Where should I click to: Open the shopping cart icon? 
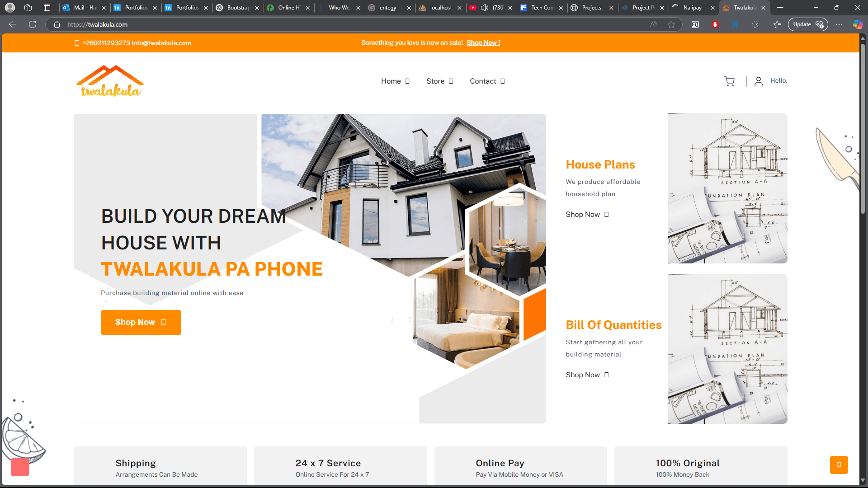click(729, 81)
